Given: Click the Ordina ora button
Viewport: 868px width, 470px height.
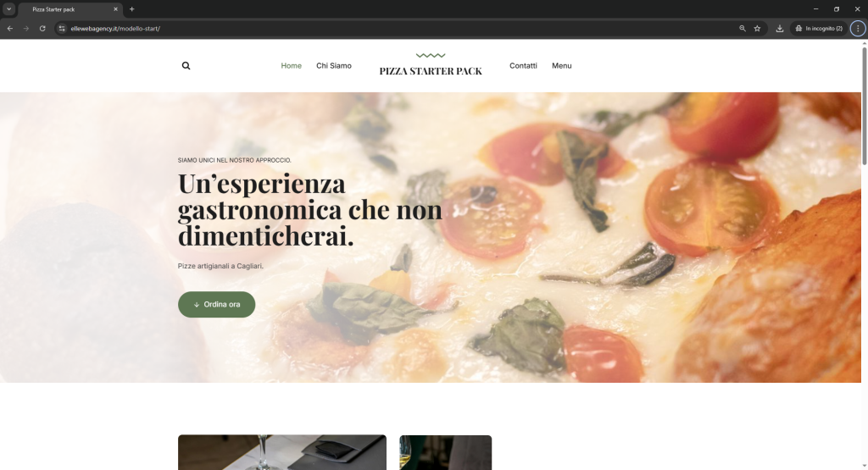Looking at the screenshot, I should click(x=216, y=304).
